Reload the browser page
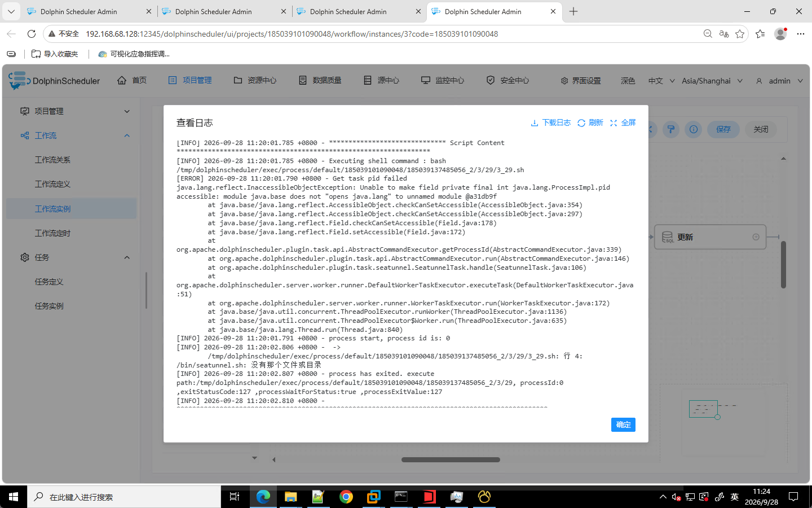The height and width of the screenshot is (508, 812). tap(32, 34)
